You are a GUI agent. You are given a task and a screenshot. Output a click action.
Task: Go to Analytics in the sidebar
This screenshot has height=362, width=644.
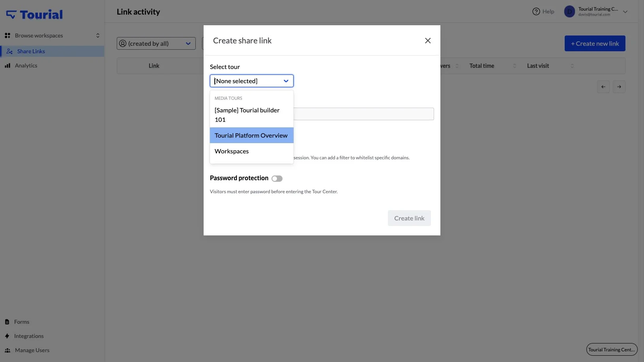26,65
